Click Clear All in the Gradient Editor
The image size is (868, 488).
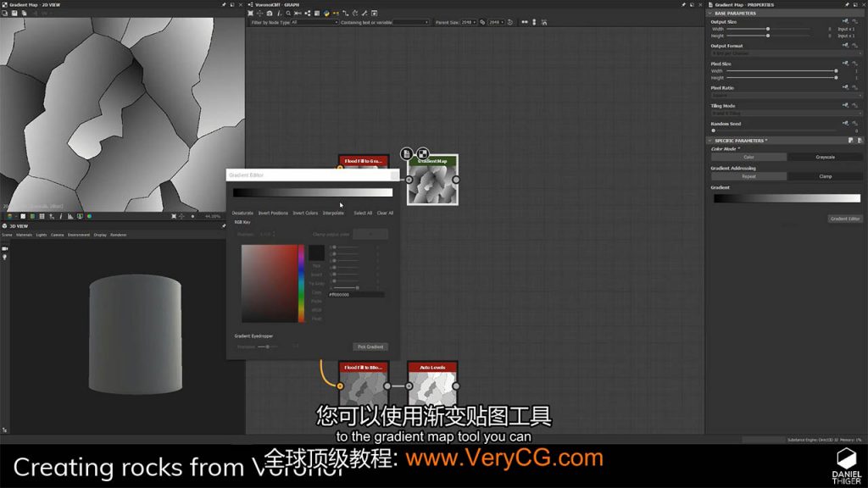pos(386,213)
